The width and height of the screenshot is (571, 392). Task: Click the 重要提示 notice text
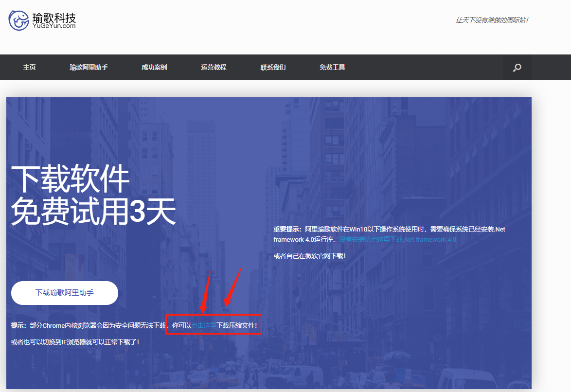(x=389, y=234)
